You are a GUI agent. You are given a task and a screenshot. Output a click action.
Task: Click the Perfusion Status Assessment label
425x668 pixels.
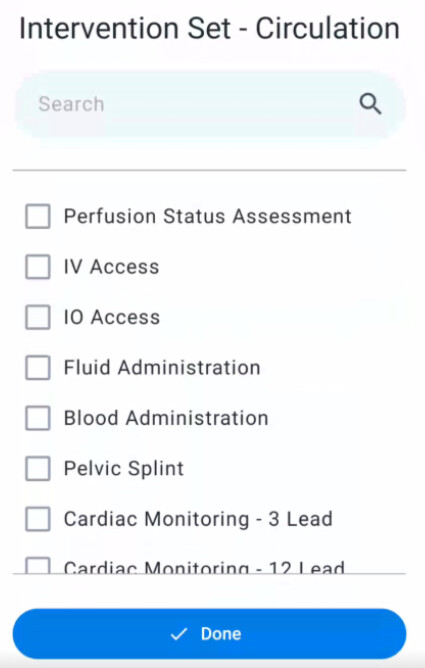pyautogui.click(x=207, y=216)
